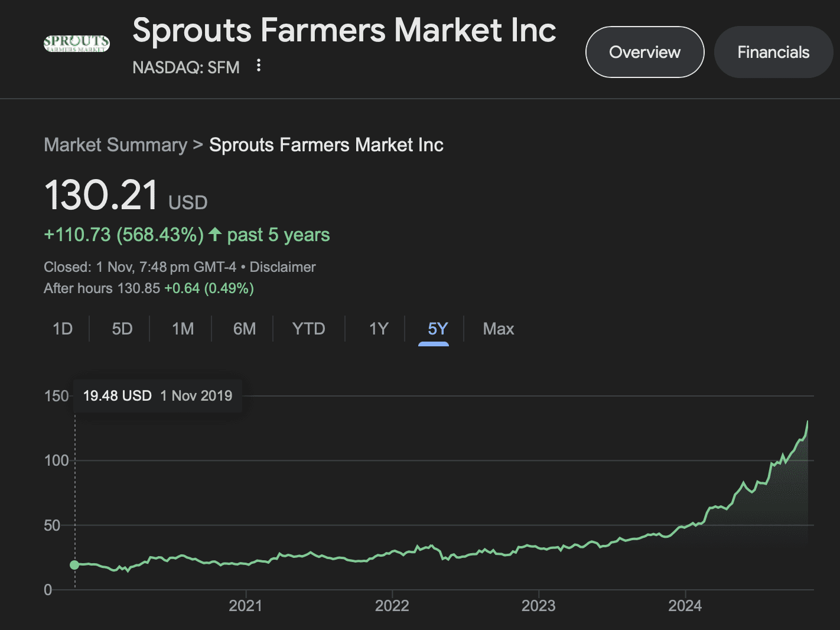Open the three-dot more options menu

point(258,66)
